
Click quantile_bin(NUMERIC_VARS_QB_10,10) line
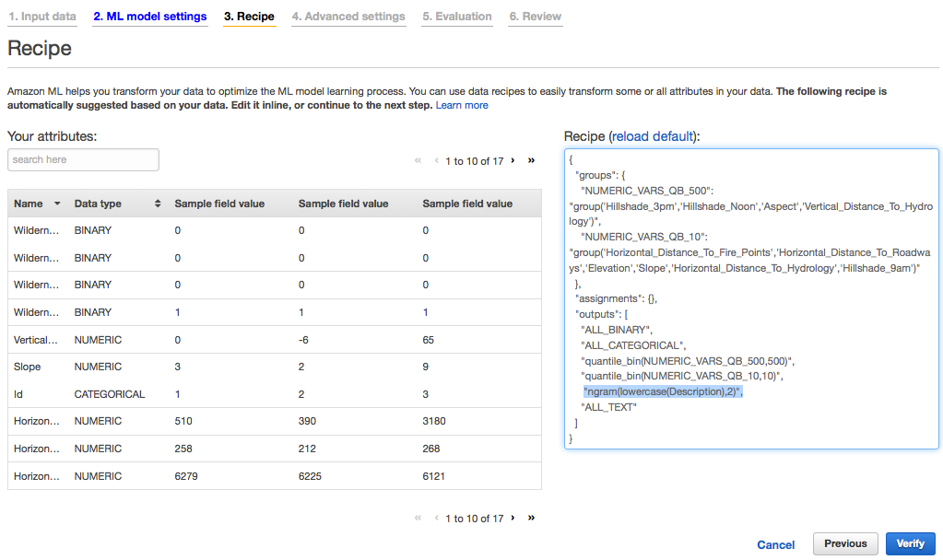pyautogui.click(x=681, y=376)
